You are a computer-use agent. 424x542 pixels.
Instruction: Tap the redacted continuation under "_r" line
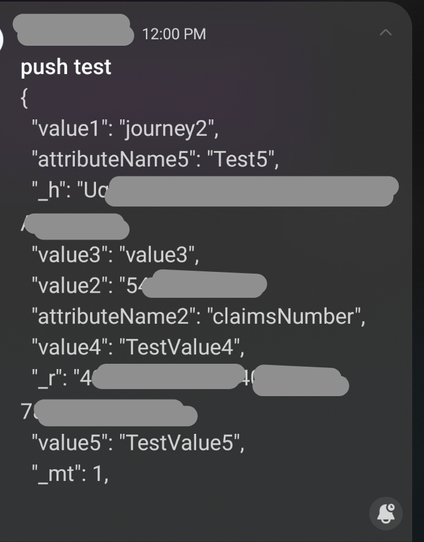109,413
